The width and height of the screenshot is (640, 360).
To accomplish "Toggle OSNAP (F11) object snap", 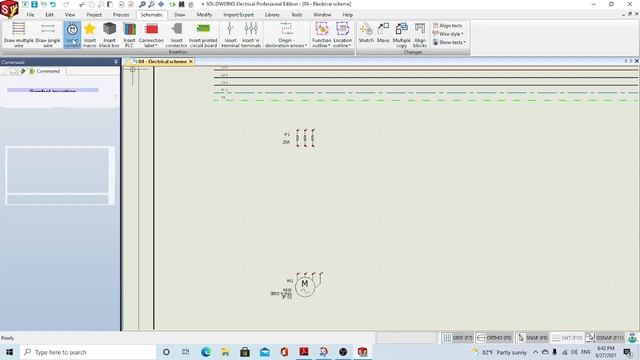I will [605, 338].
